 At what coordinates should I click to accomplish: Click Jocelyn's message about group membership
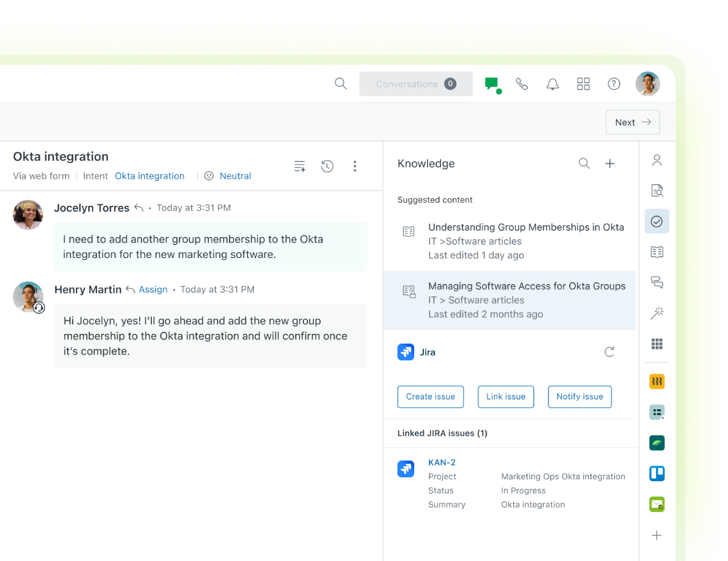[x=210, y=246]
